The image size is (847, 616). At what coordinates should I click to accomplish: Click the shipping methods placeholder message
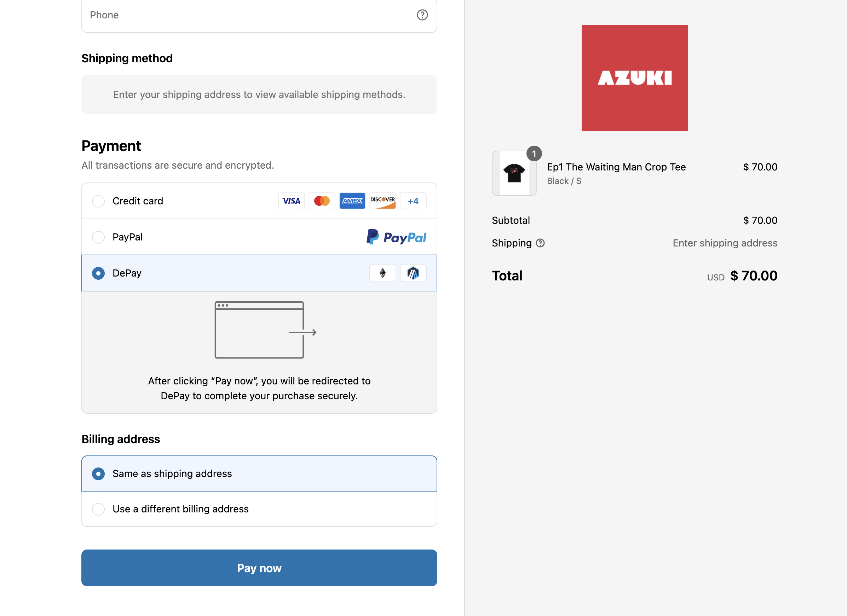259,94
